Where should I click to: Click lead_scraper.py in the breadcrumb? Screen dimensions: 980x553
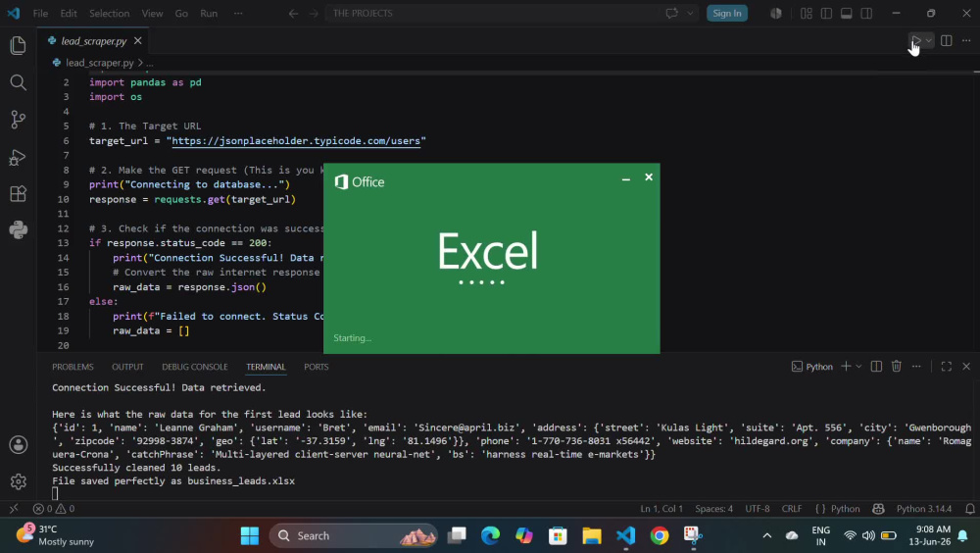tap(100, 63)
